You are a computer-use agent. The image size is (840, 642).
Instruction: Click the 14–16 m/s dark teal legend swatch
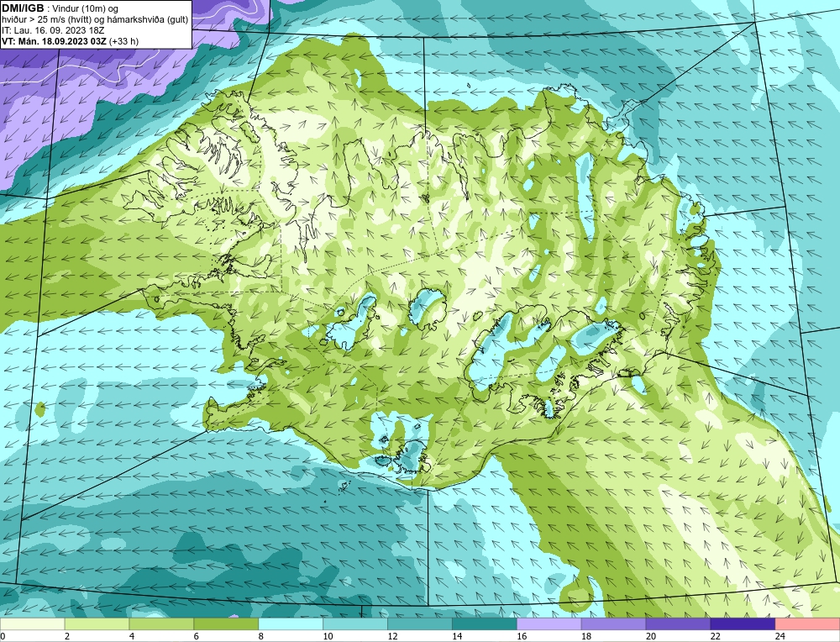click(x=485, y=624)
